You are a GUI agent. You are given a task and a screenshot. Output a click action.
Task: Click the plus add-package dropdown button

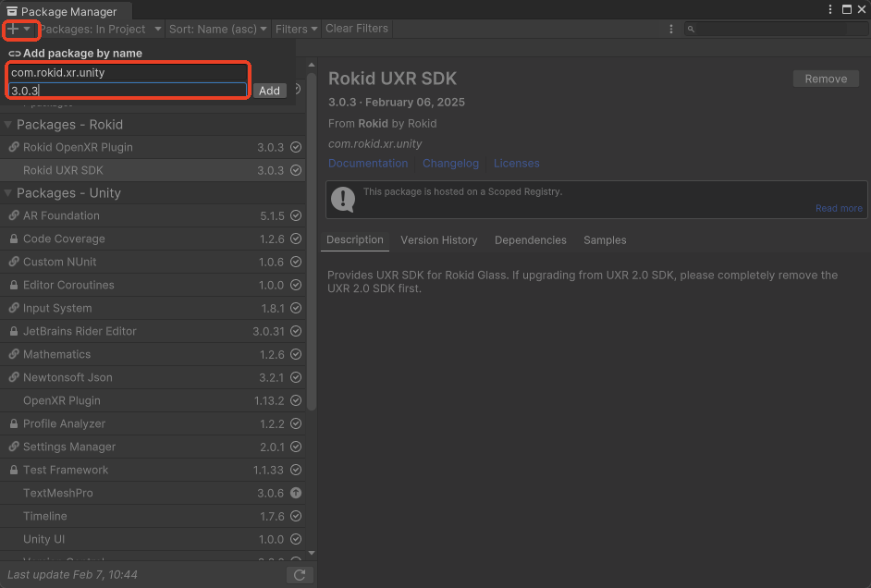coord(18,29)
